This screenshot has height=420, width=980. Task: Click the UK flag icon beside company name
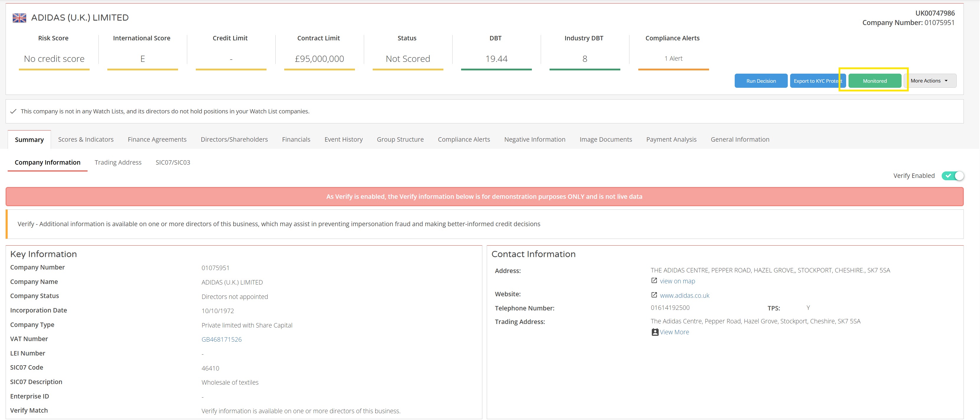(x=19, y=18)
